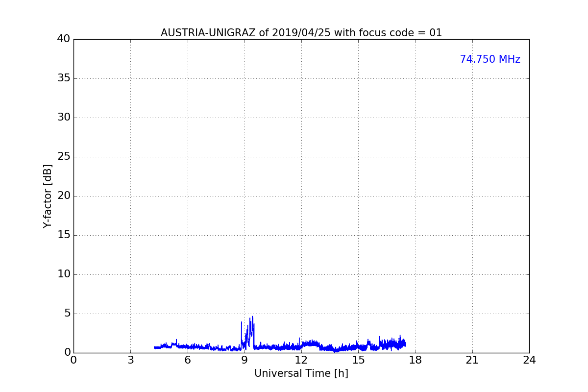Click the x-axis tick label 21
Image resolution: width=588 pixels, height=392 pixels.
[472, 360]
